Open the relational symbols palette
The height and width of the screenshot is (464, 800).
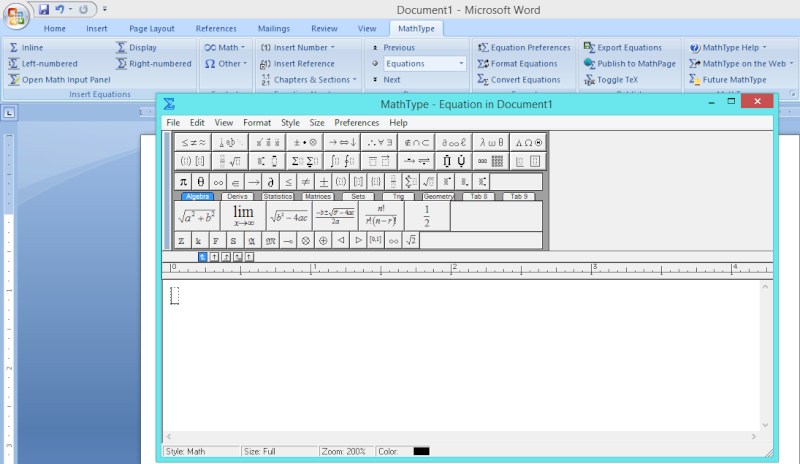coord(193,142)
